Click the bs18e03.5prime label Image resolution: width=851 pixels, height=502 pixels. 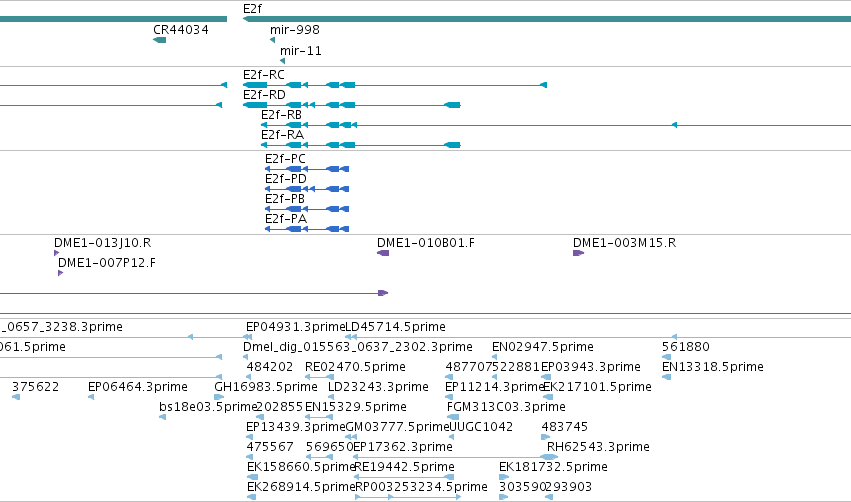(207, 408)
